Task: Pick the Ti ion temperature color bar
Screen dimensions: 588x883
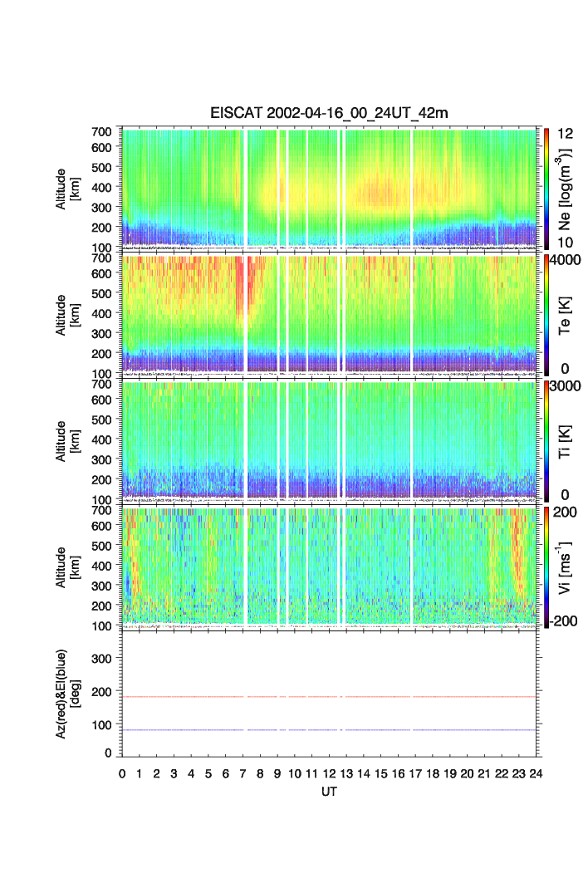Action: (x=546, y=440)
